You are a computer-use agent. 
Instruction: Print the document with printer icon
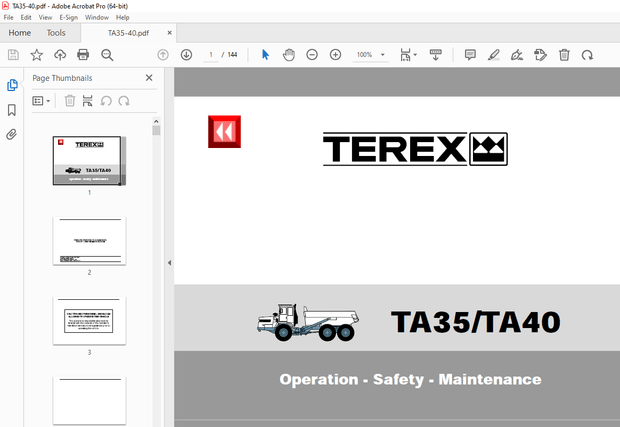(x=83, y=55)
